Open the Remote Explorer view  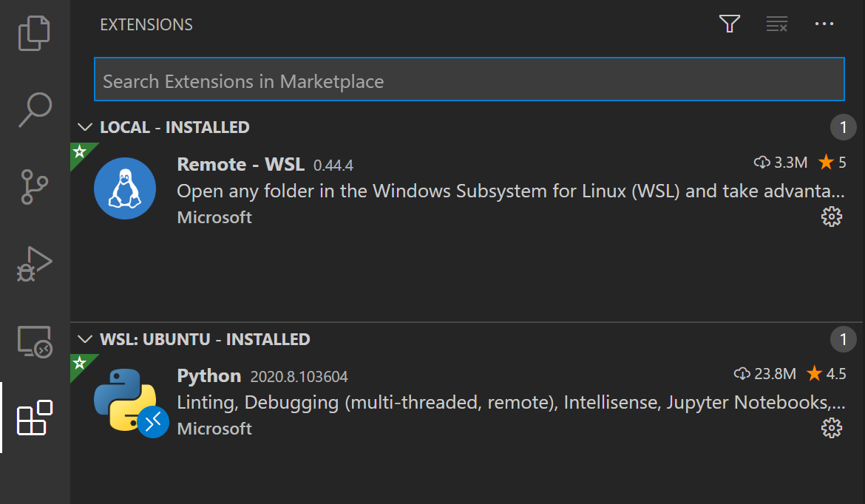pos(34,342)
